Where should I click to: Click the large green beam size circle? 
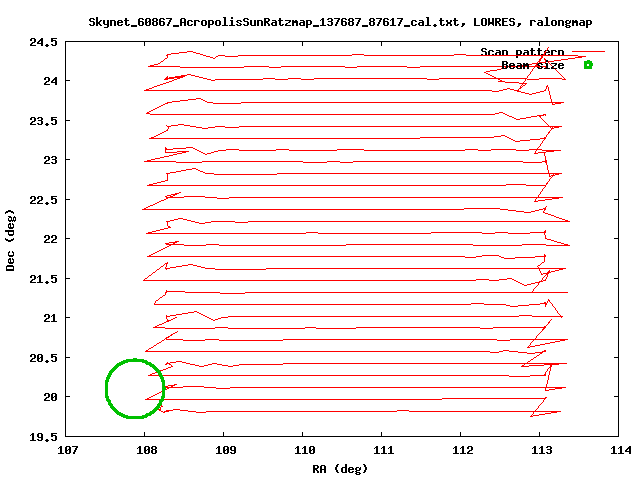(x=135, y=389)
